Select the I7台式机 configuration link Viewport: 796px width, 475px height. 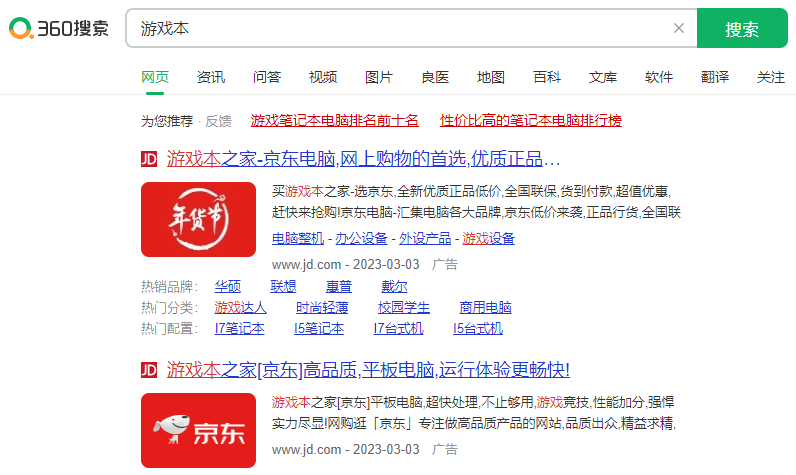click(399, 328)
